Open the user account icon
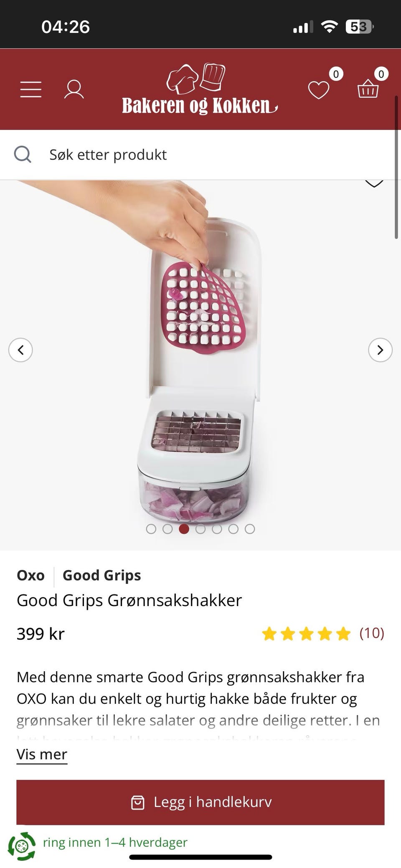This screenshot has width=401, height=868. pyautogui.click(x=74, y=89)
